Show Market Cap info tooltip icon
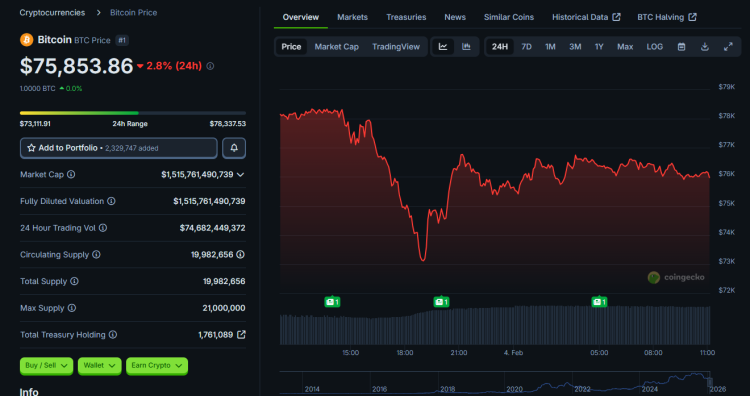The height and width of the screenshot is (396, 750). pos(71,175)
